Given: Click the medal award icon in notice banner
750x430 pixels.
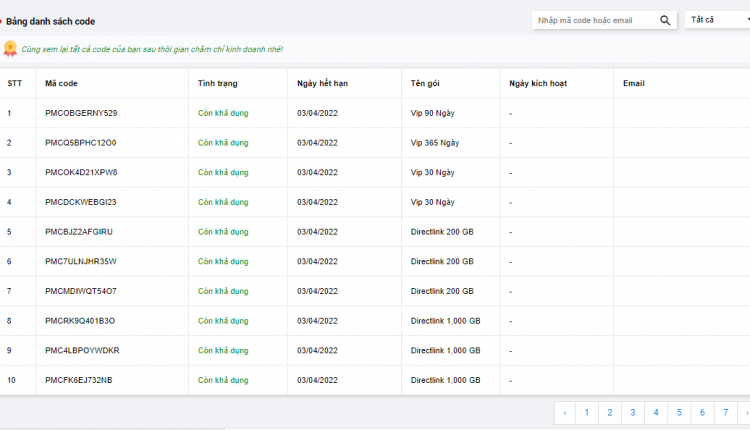Looking at the screenshot, I should (x=10, y=49).
